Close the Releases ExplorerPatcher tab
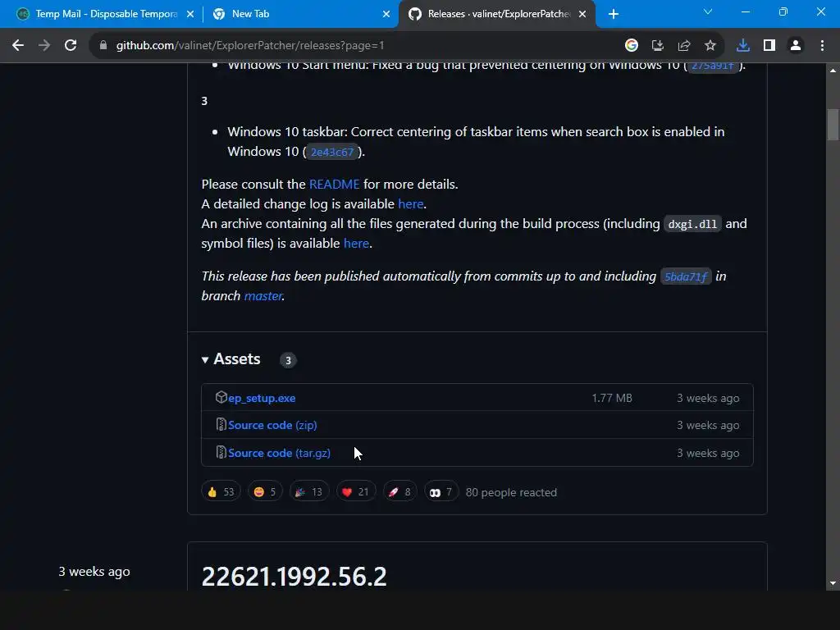Image resolution: width=840 pixels, height=630 pixels. (x=583, y=14)
